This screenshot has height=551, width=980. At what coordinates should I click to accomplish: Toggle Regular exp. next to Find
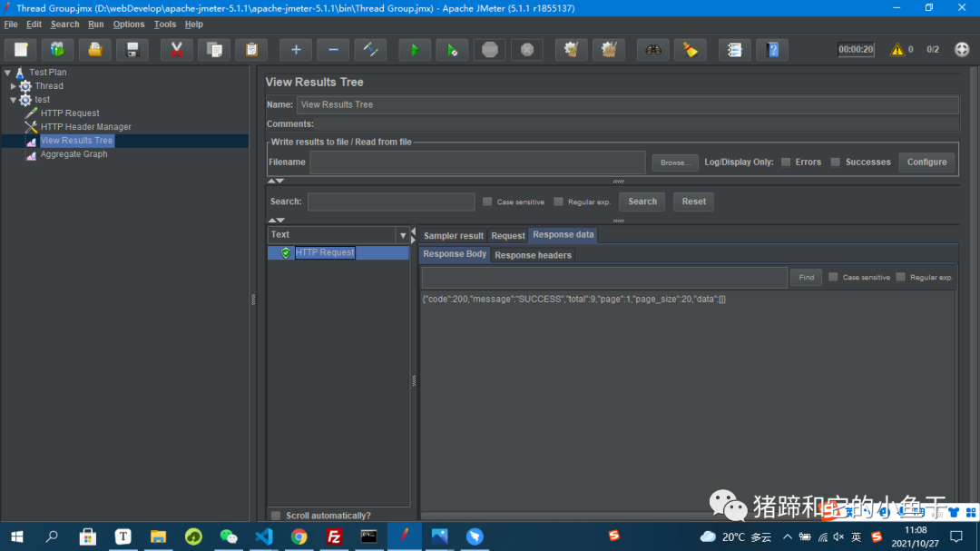[901, 277]
